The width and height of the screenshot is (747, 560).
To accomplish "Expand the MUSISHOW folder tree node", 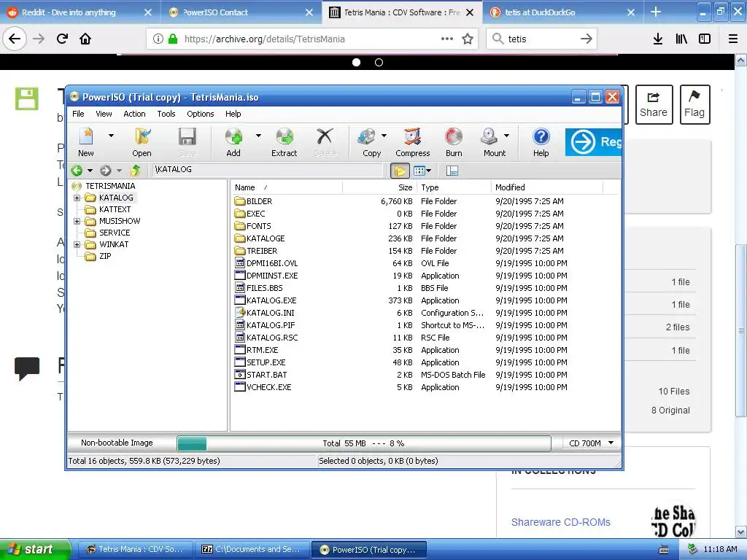I will [x=77, y=221].
